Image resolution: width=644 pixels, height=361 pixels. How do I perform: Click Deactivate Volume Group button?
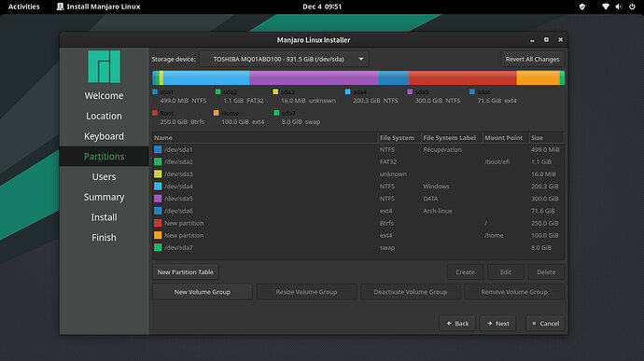[x=411, y=292]
